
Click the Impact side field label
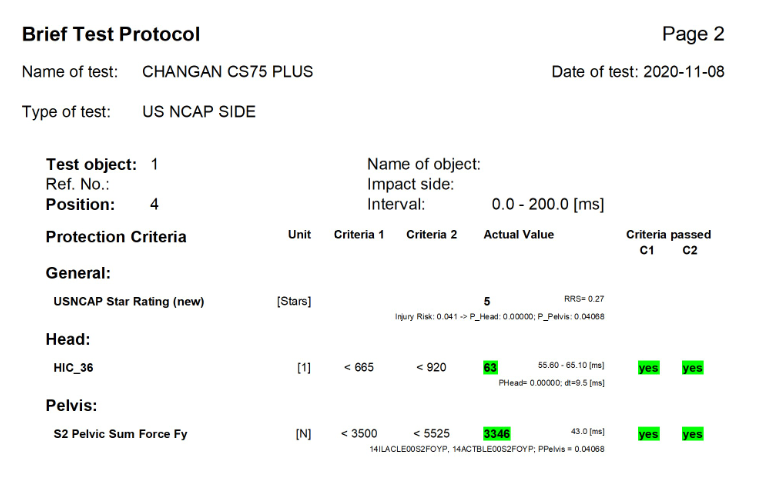[x=410, y=184]
